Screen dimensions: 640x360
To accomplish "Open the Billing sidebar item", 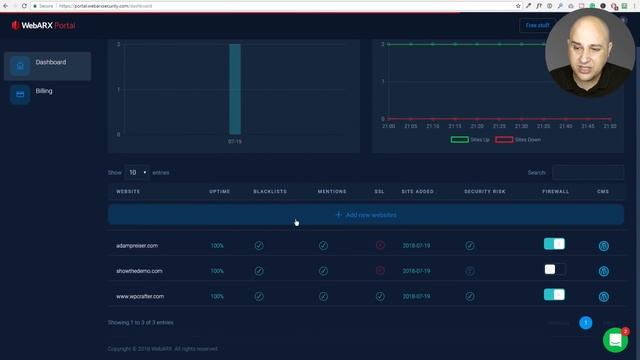I will click(47, 94).
